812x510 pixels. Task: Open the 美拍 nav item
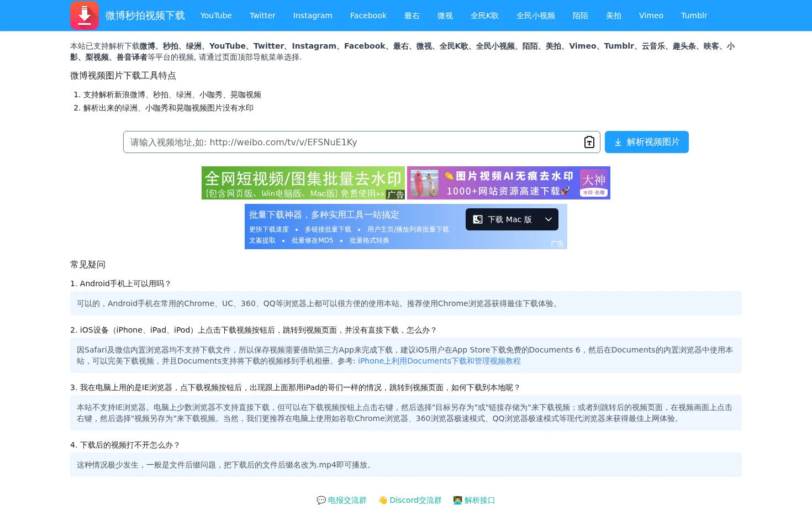pyautogui.click(x=614, y=15)
